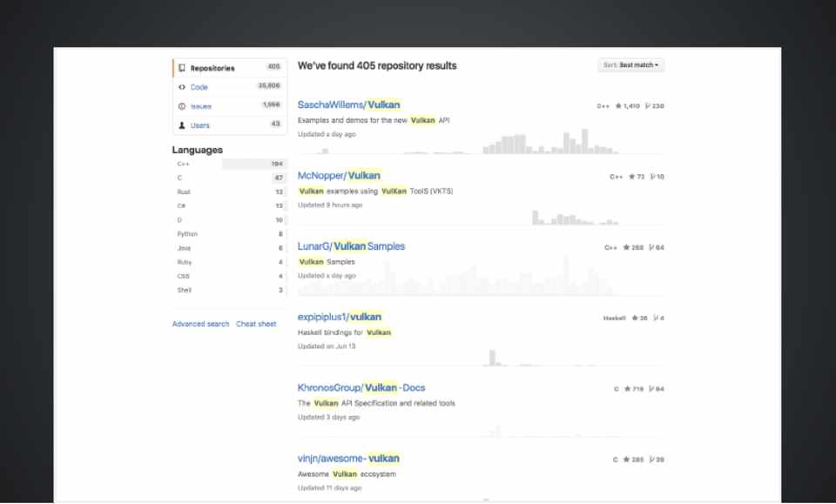This screenshot has width=836, height=504.
Task: Click the Issues circle icon
Action: 182,106
